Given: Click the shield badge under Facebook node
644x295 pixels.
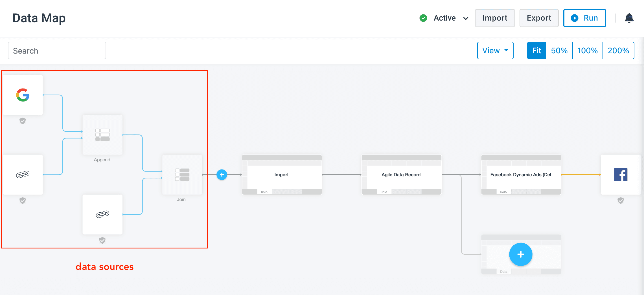Looking at the screenshot, I should 620,201.
